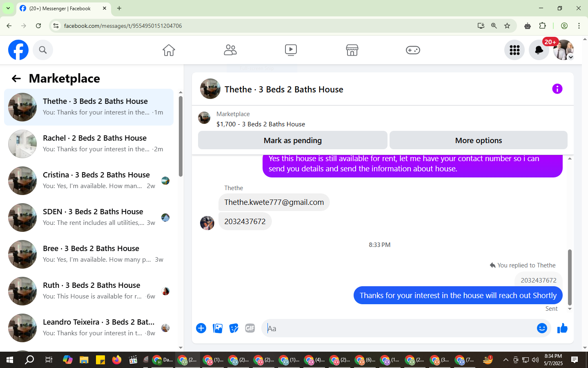Click the blue Thanks for your interest message
588x368 pixels.
(458, 295)
